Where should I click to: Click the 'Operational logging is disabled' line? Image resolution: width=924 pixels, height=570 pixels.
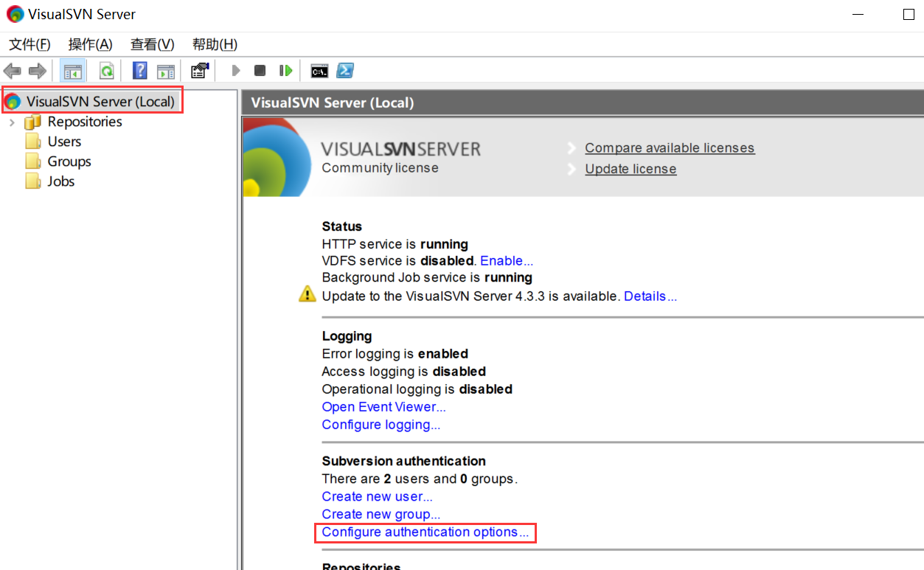tap(417, 389)
